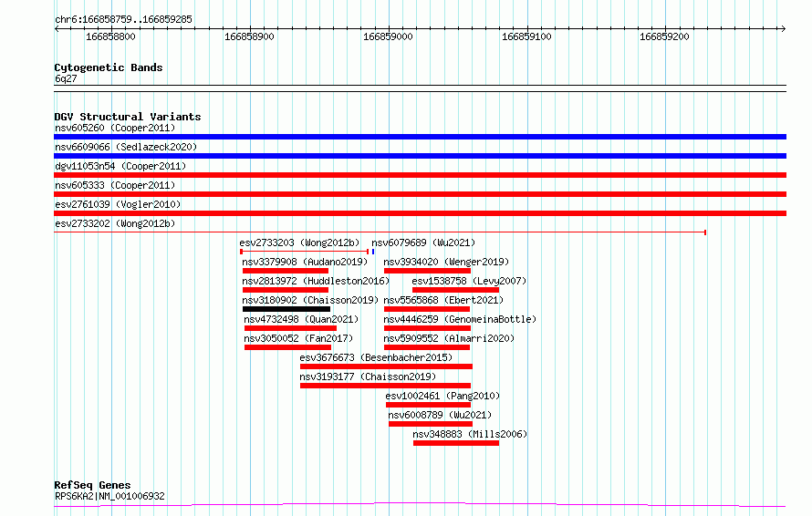Click the nsv3934020 (Wenger2019) label
This screenshot has height=516, width=812.
446,262
